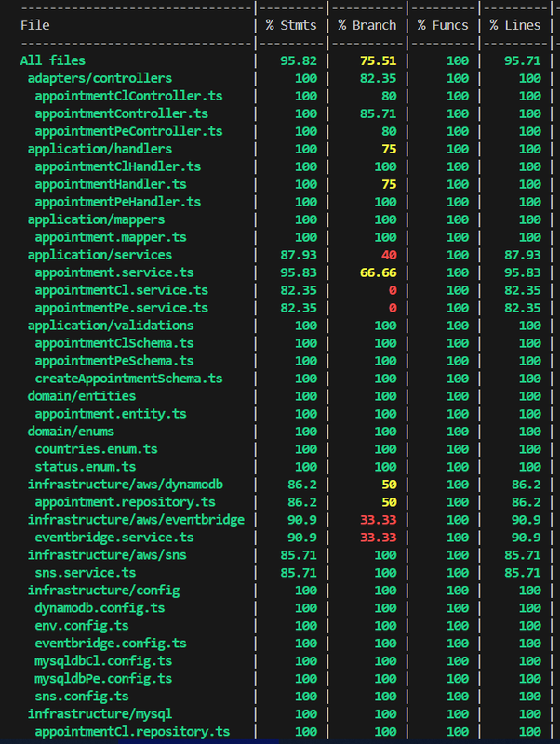Click appointmentPeController.ts file name
Screen dimensions: 560x744
click(128, 131)
